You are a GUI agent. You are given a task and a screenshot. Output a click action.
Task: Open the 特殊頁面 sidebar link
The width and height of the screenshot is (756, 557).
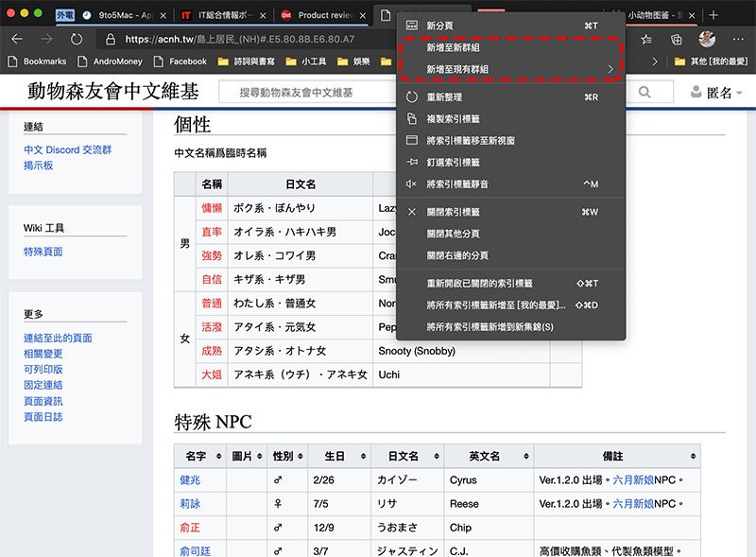[x=43, y=252]
